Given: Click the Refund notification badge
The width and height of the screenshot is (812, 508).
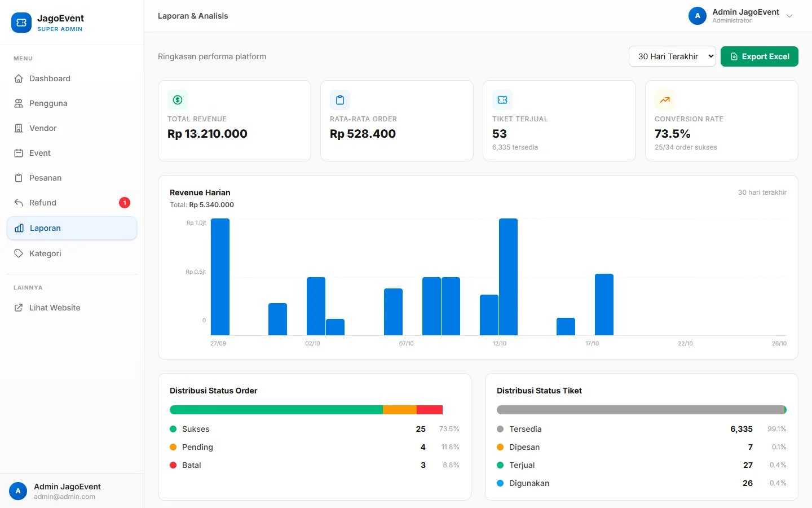Looking at the screenshot, I should click(x=125, y=203).
